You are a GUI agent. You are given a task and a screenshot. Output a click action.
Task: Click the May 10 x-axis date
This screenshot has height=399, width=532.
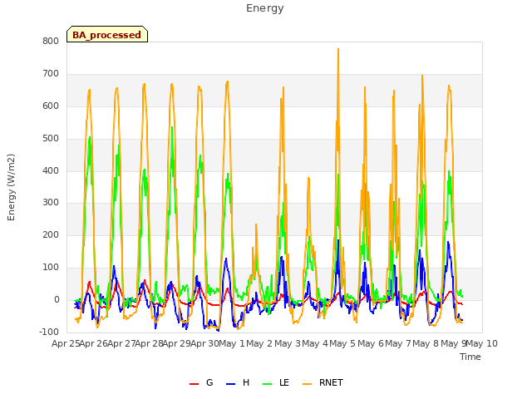(x=482, y=343)
